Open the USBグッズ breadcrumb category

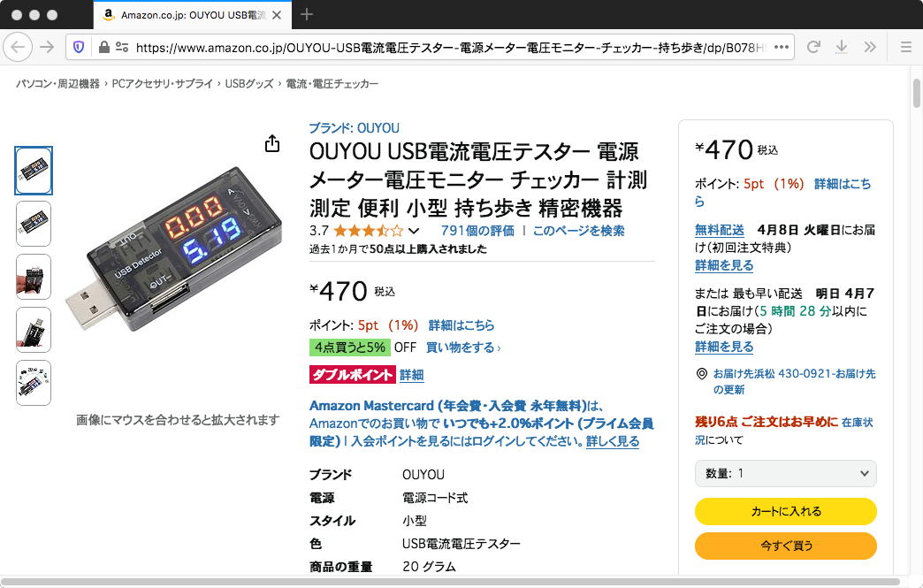[249, 84]
